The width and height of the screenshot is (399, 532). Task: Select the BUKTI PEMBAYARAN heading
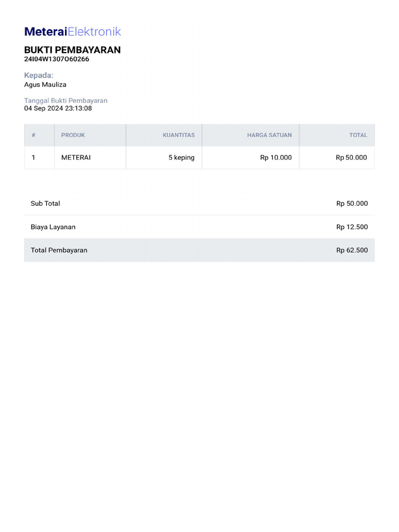click(x=72, y=50)
